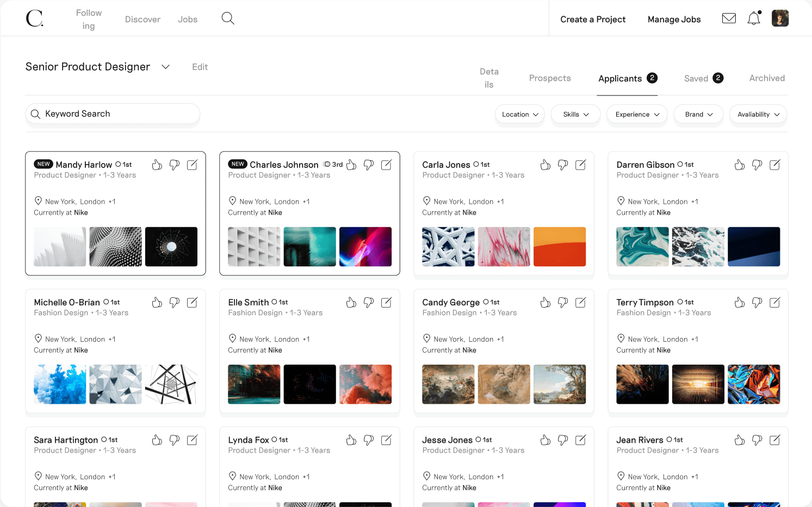The height and width of the screenshot is (507, 812).
Task: Click Create a Project
Action: (593, 20)
